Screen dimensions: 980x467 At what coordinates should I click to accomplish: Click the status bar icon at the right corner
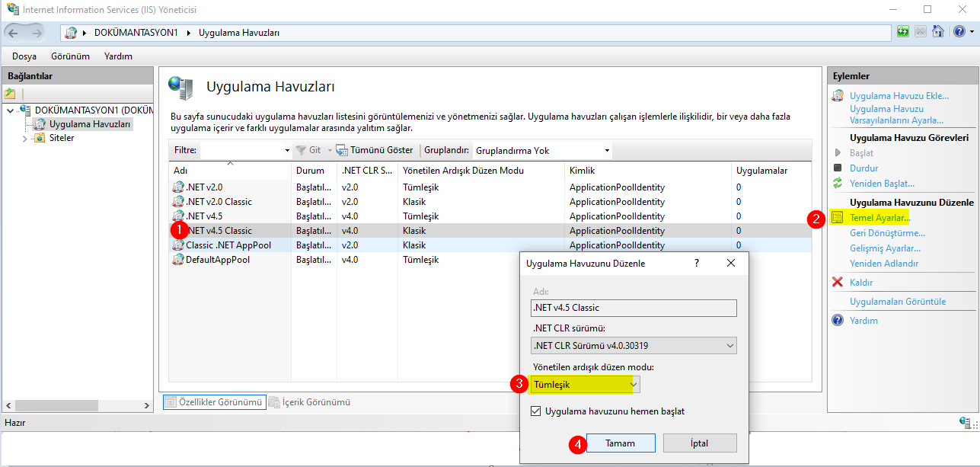pyautogui.click(x=963, y=422)
